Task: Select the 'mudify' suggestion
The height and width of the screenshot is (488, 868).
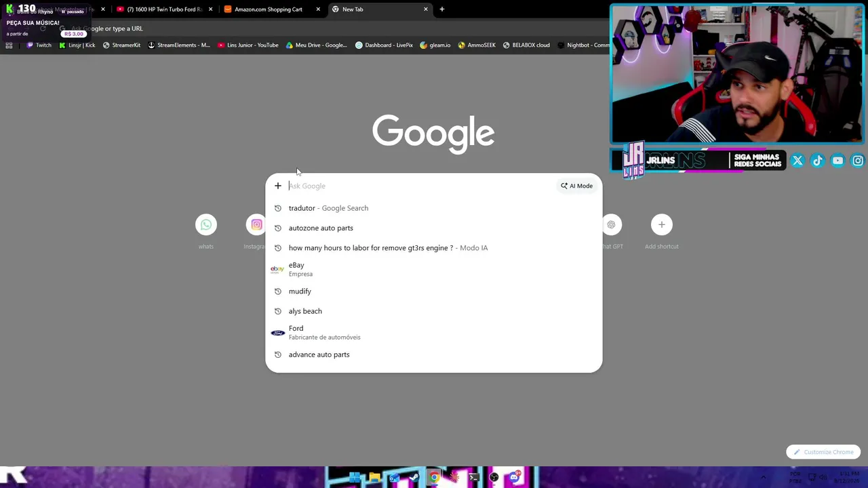Action: coord(434,291)
